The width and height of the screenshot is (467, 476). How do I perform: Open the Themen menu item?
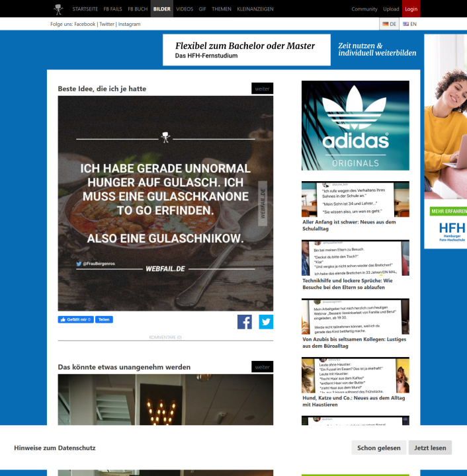click(x=222, y=9)
